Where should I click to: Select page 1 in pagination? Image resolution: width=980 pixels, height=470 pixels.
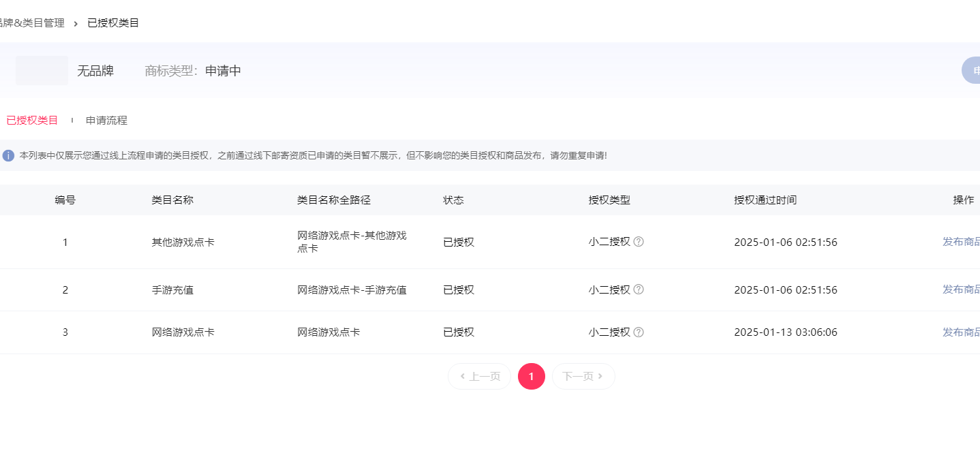click(x=532, y=377)
